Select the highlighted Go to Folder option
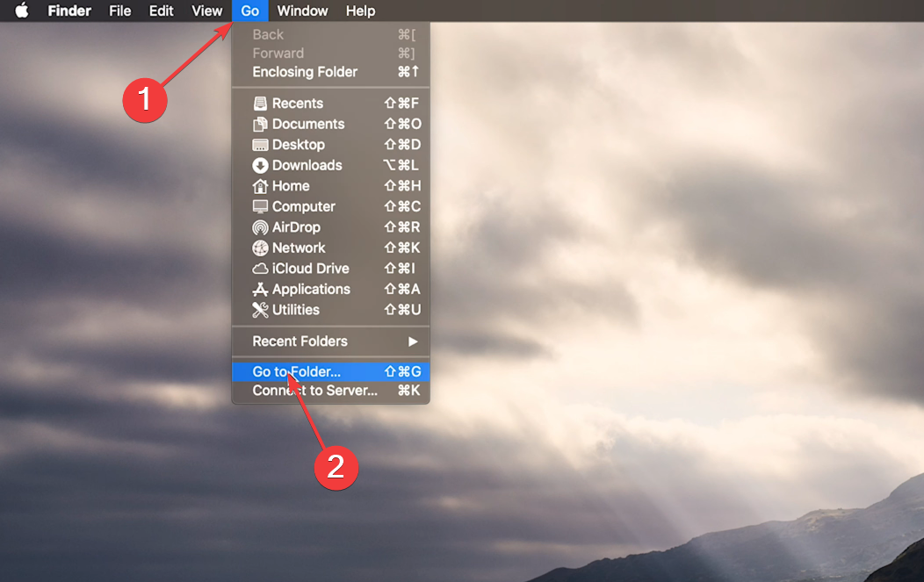 [x=297, y=371]
